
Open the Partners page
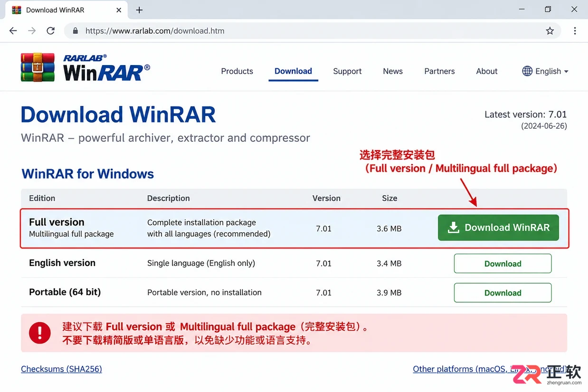439,71
